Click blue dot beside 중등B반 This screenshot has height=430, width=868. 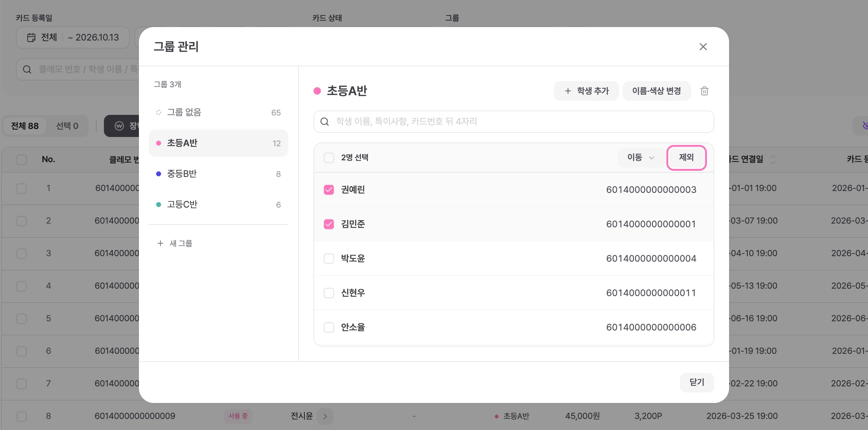pyautogui.click(x=158, y=174)
